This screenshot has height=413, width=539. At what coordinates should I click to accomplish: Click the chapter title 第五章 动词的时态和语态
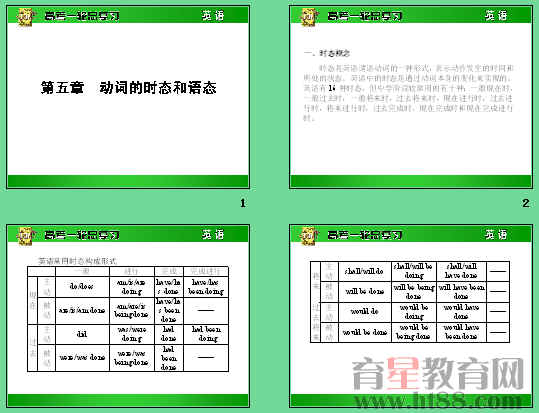coord(129,88)
